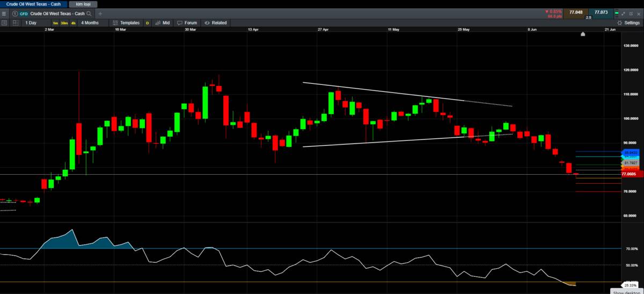Click the yellow D drawing toggle

pyautogui.click(x=148, y=23)
